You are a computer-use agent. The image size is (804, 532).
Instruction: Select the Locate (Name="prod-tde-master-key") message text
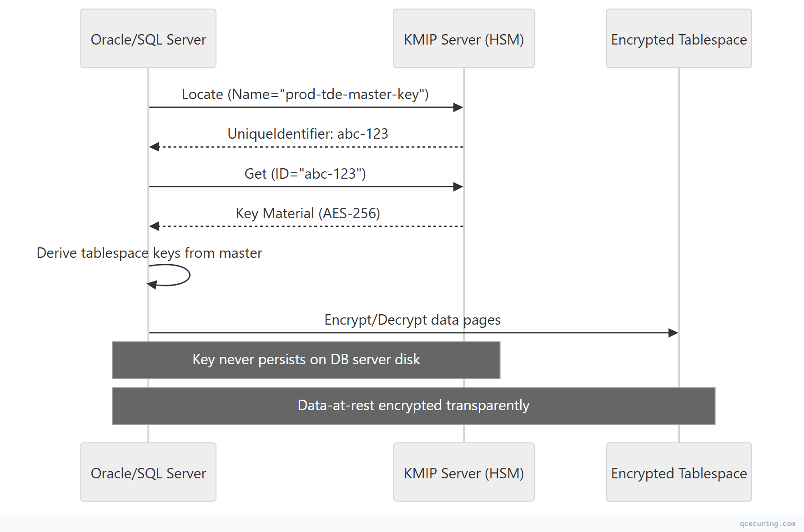pos(305,94)
